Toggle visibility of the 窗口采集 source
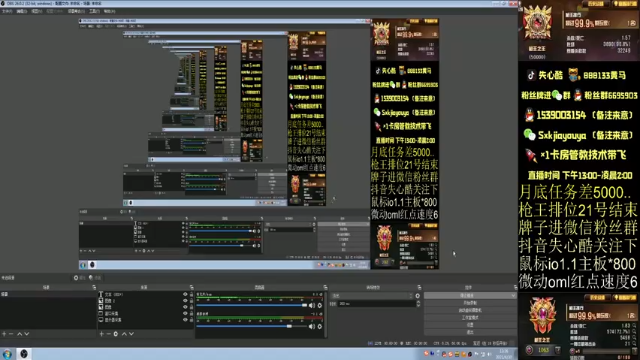 (185, 313)
